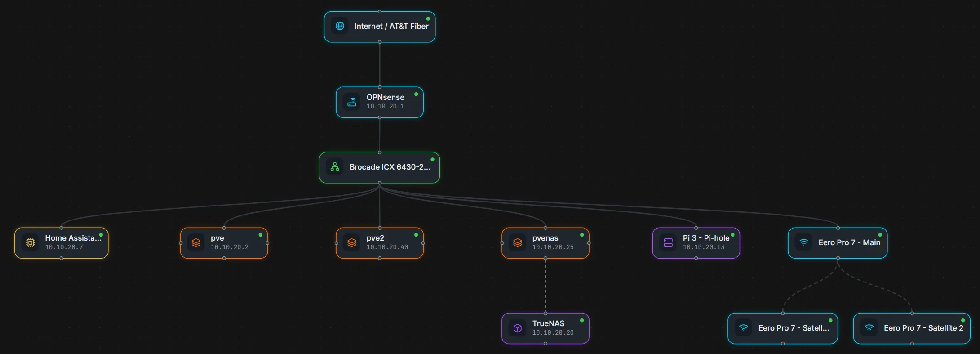Click IP address 10.10.20.2
The height and width of the screenshot is (354, 980).
point(230,247)
